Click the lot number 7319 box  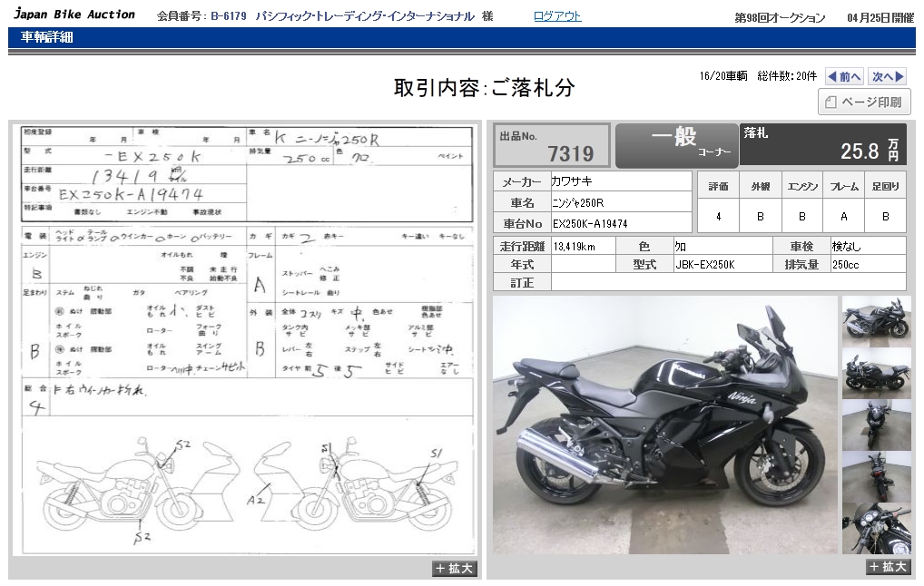pyautogui.click(x=552, y=145)
